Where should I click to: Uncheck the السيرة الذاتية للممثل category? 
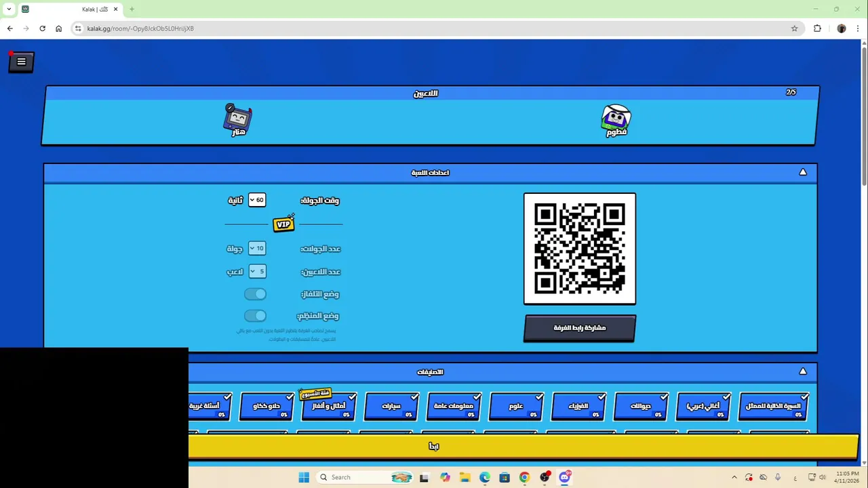pos(773,406)
